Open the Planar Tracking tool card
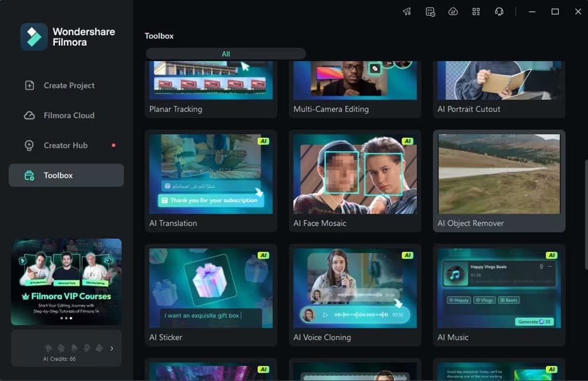Viewport: 588px width, 381px height. [211, 89]
